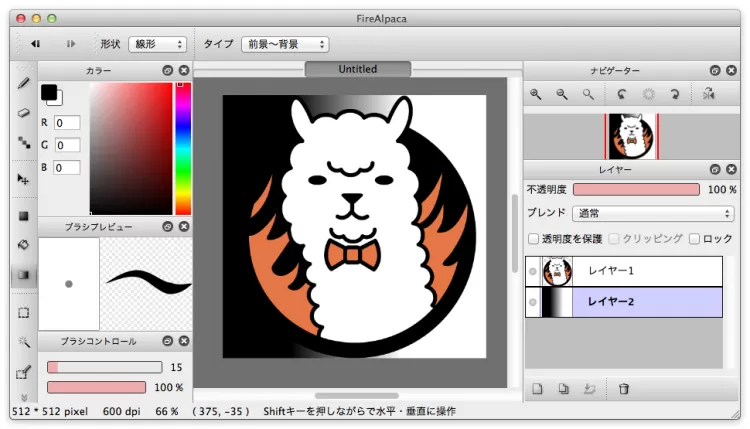750x429 pixels.
Task: Click the brush opacity slider showing 100 %
Action: [96, 387]
